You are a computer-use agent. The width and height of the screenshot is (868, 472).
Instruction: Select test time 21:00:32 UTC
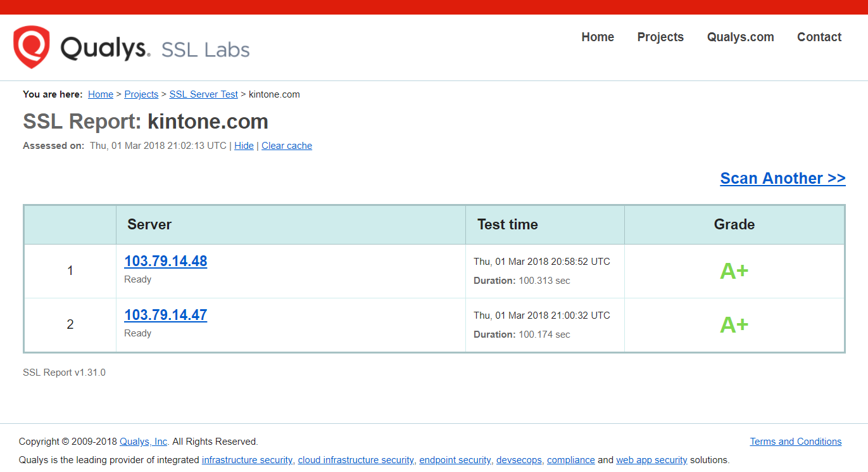[x=542, y=316]
